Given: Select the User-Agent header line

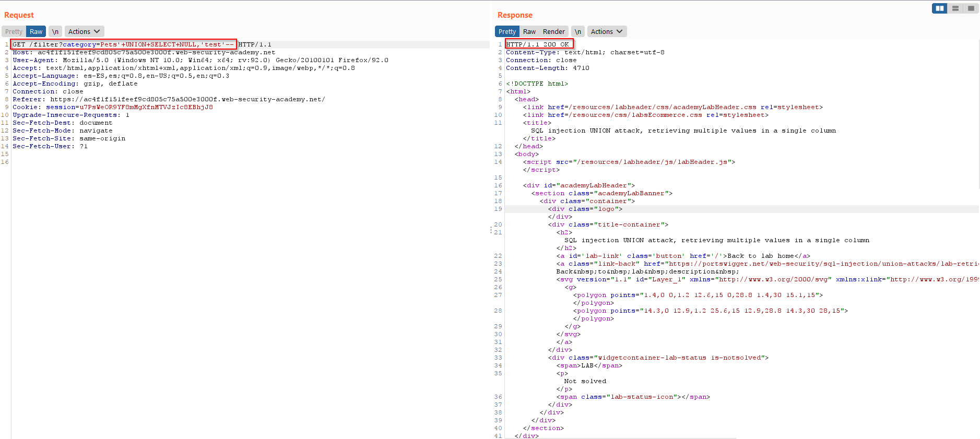Looking at the screenshot, I should coord(200,60).
